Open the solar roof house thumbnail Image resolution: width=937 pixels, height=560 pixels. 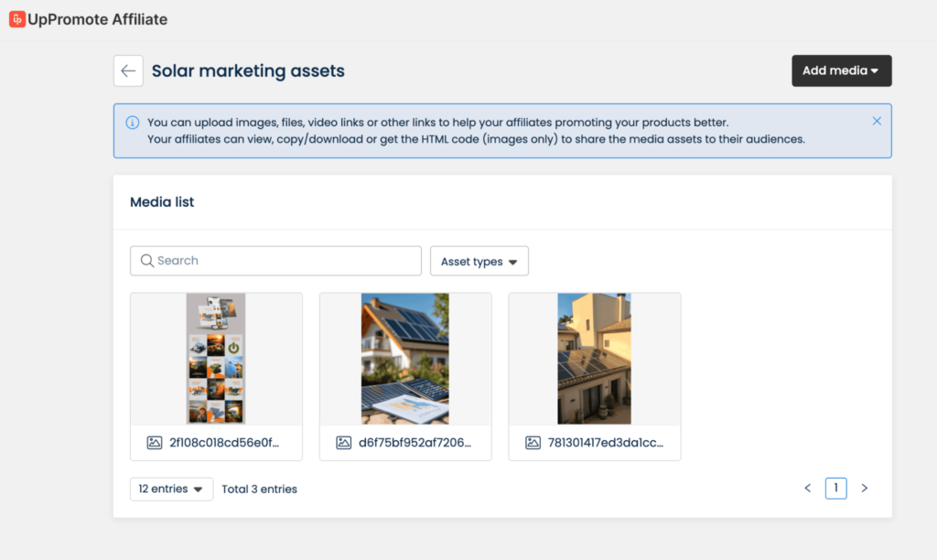[404, 359]
